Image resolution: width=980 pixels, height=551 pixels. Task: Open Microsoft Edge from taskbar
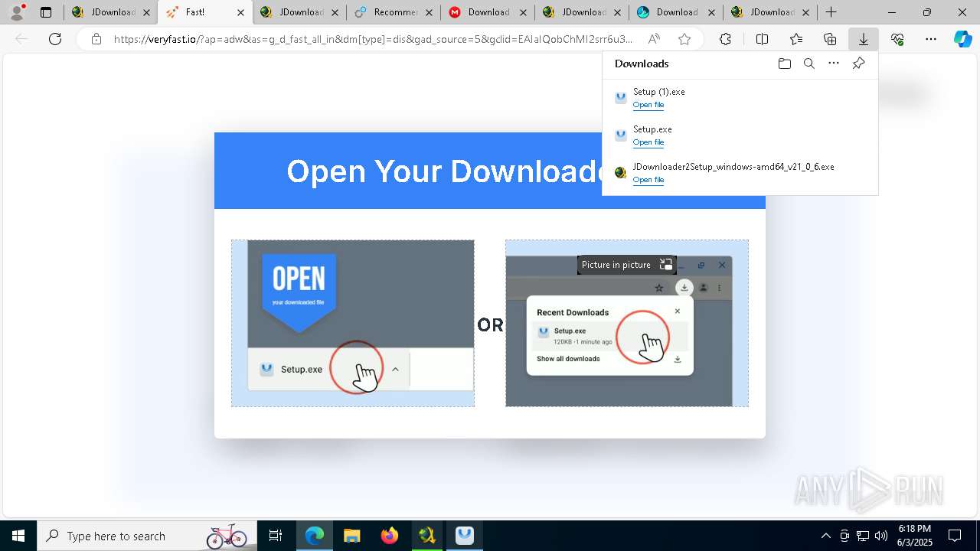tap(315, 536)
